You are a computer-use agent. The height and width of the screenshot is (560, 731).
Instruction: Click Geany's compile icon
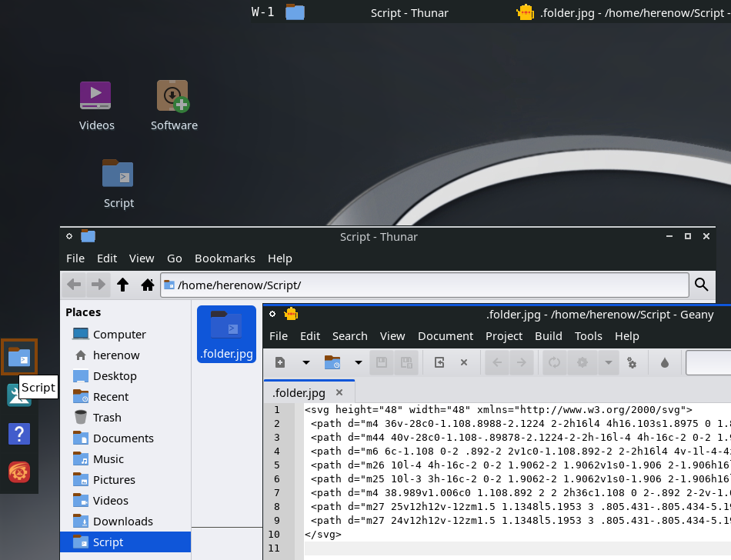pyautogui.click(x=554, y=362)
